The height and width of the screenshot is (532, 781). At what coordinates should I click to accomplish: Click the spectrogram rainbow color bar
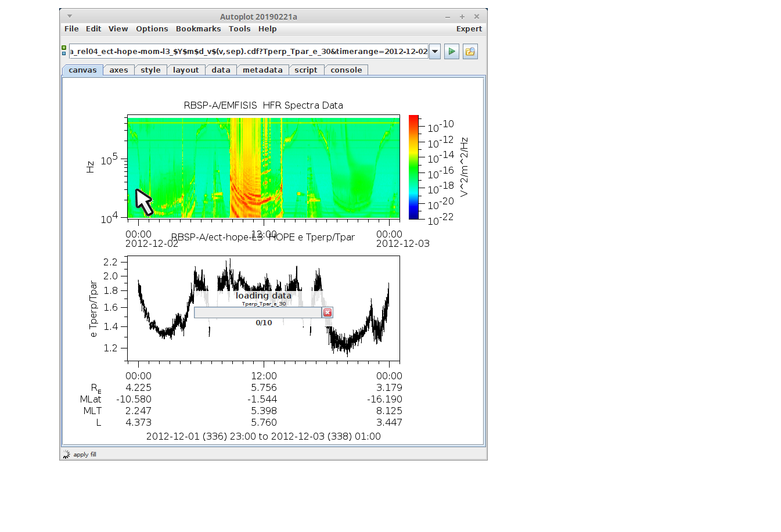[x=413, y=167]
